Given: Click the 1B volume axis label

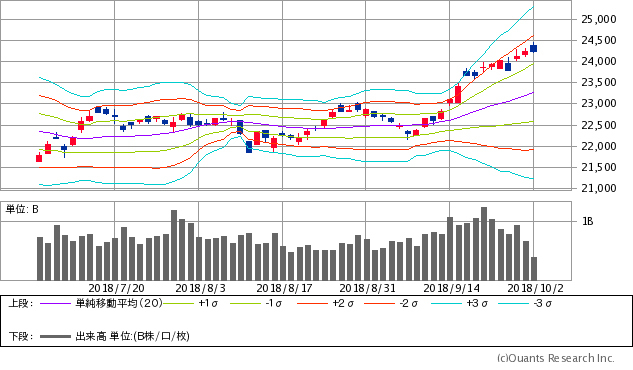Looking at the screenshot, I should click(587, 221).
